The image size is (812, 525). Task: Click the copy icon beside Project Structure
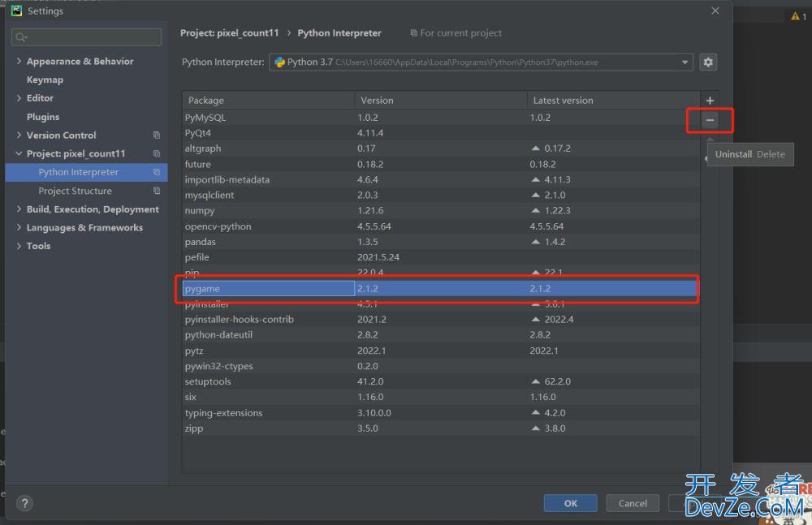(x=157, y=191)
